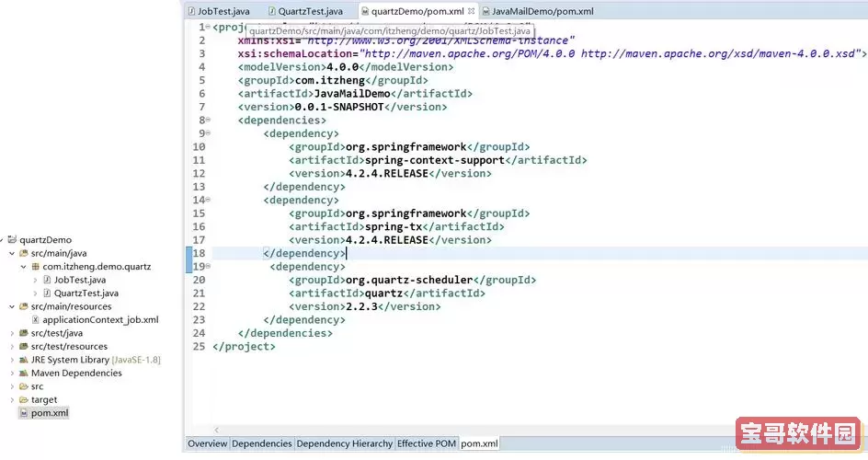
Task: Collapse the com.itzheng.demo.quartz package node
Action: (23, 266)
